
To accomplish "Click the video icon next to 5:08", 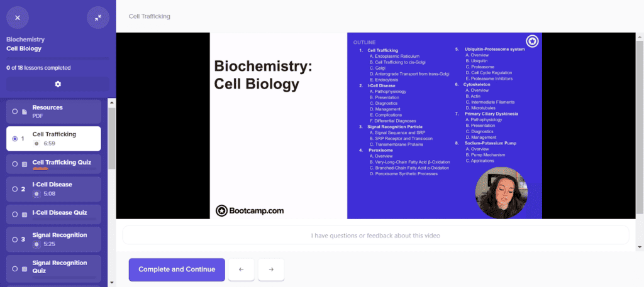I will tap(36, 193).
